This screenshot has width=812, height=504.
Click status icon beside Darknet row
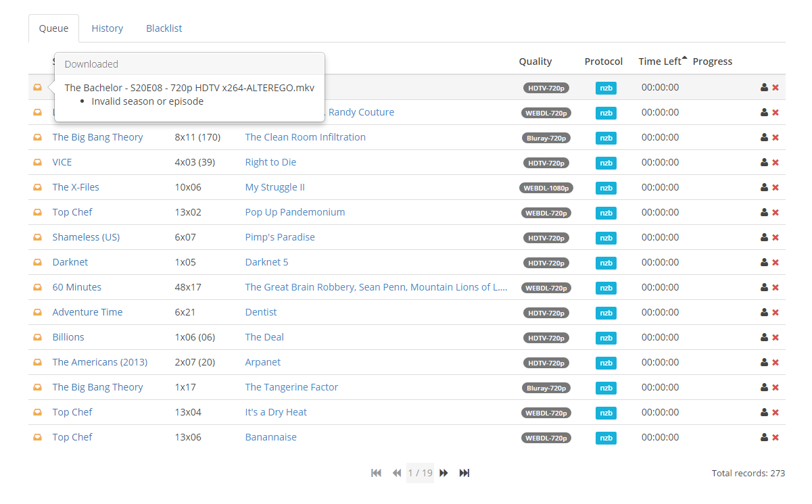(x=38, y=263)
